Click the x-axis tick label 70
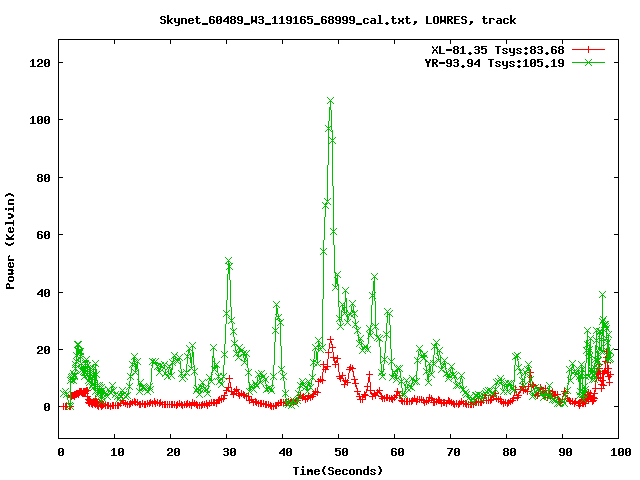Viewport: 640px width, 480px height. 453,452
